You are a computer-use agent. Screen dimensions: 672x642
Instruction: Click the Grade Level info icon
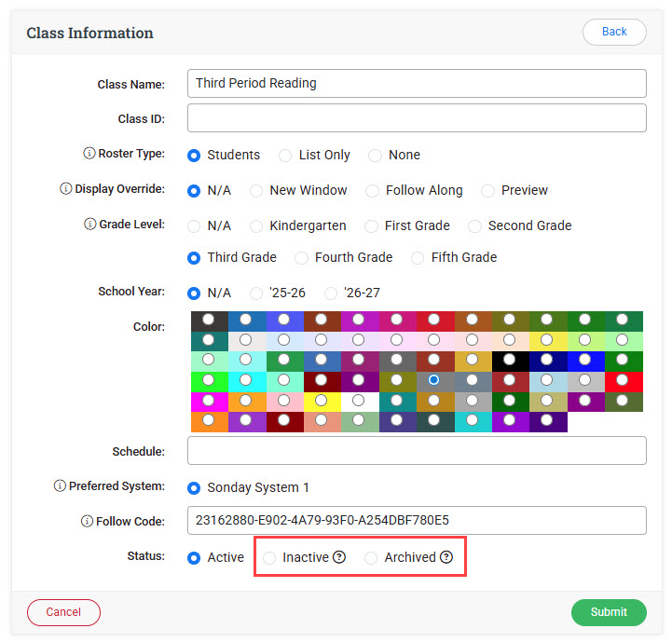[89, 225]
